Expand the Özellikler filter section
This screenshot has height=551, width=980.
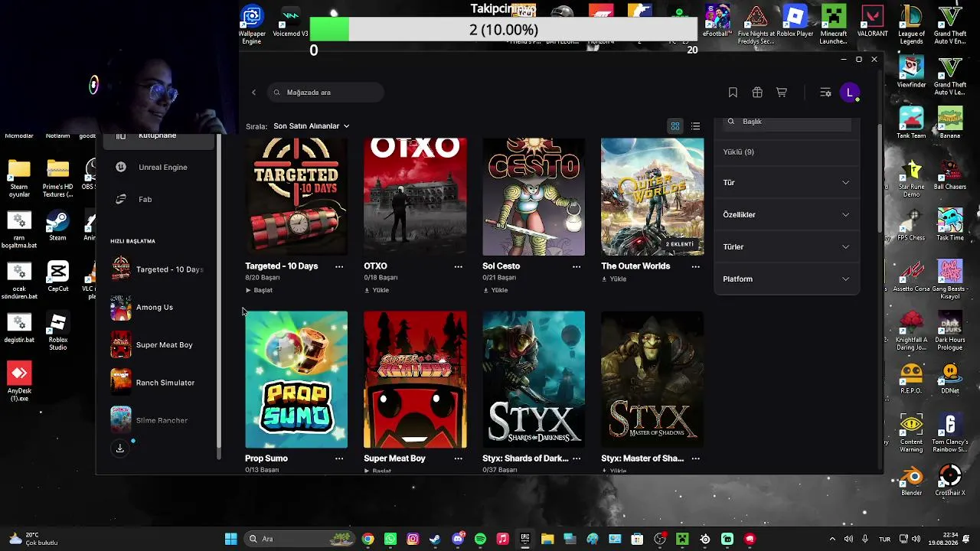pyautogui.click(x=786, y=215)
